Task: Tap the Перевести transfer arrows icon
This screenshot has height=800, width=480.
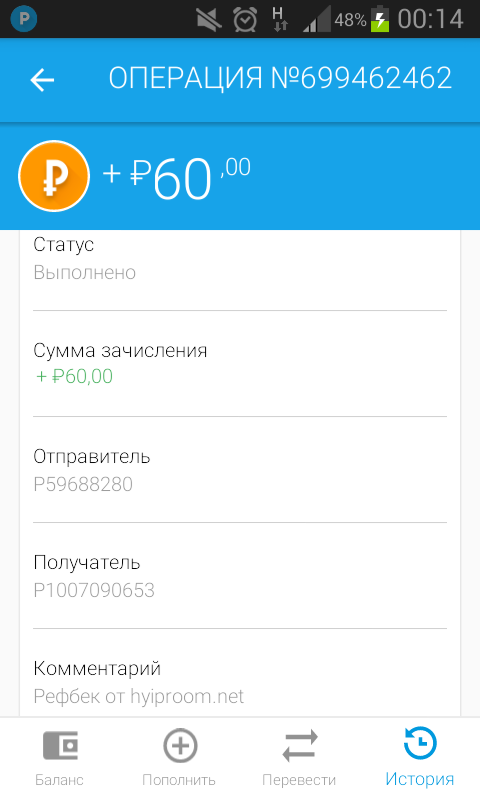Action: pos(300,745)
